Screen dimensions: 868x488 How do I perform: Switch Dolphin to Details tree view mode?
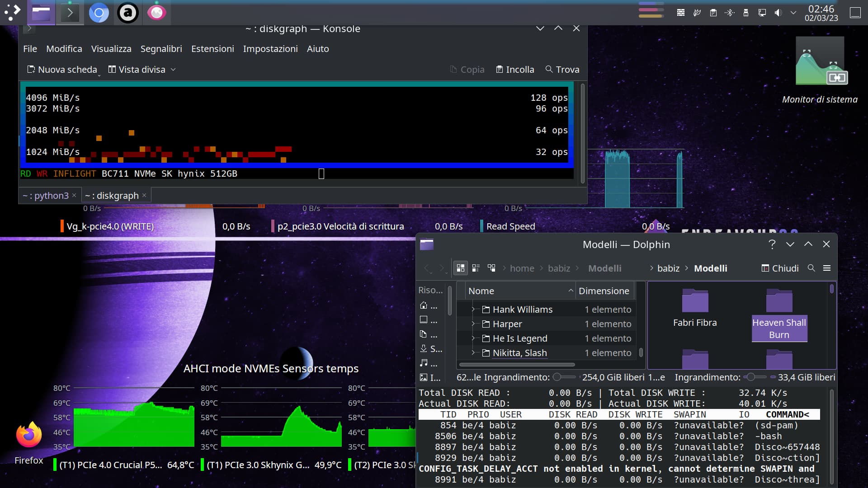pos(491,268)
